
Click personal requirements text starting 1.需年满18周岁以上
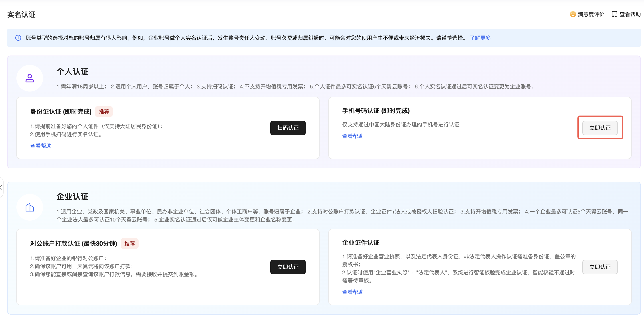pyautogui.click(x=296, y=86)
